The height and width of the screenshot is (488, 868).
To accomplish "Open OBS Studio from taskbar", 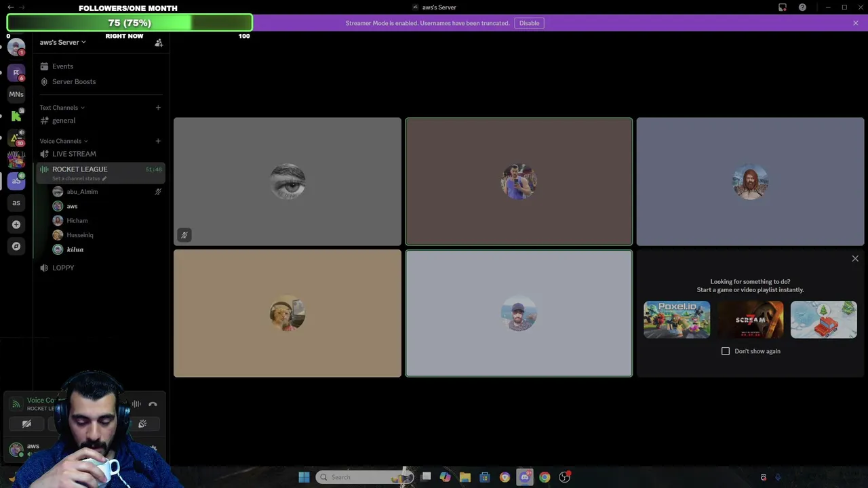I will (565, 477).
